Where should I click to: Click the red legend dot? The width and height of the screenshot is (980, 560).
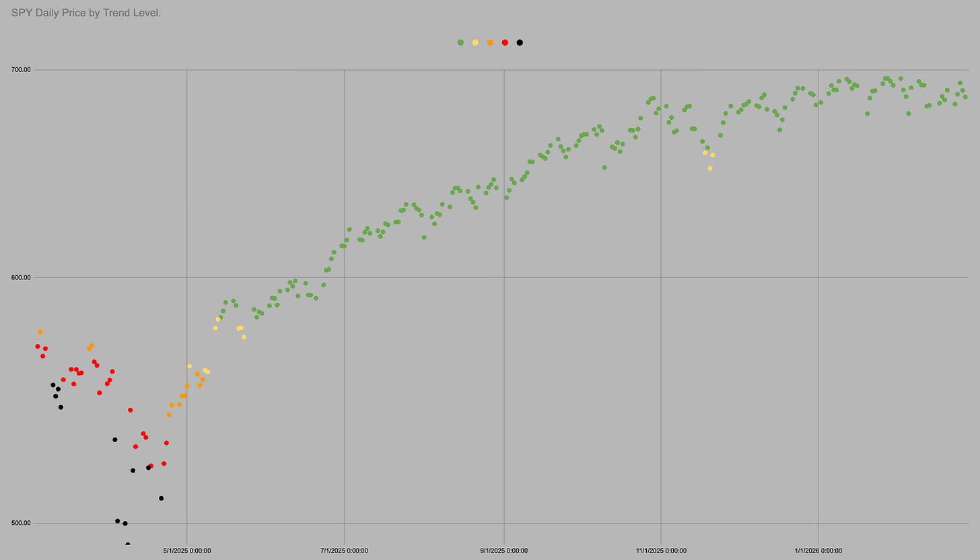click(505, 42)
